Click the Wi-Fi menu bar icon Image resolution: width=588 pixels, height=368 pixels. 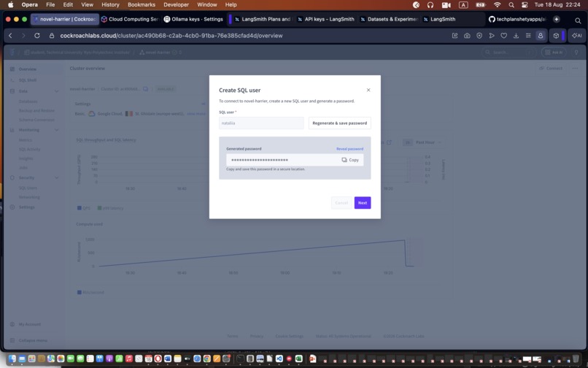pos(498,5)
